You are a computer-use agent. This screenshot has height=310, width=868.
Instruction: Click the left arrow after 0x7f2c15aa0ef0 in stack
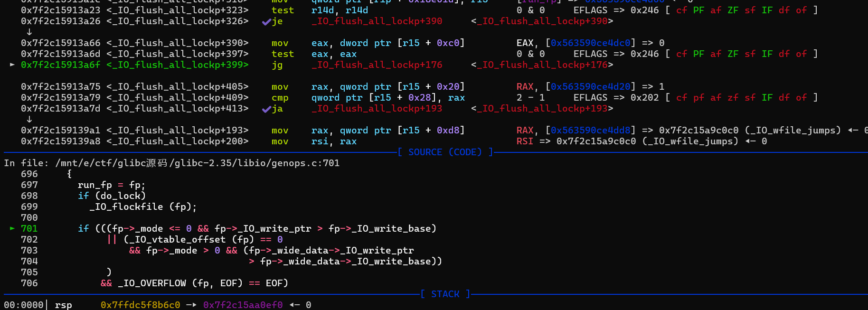click(x=294, y=305)
